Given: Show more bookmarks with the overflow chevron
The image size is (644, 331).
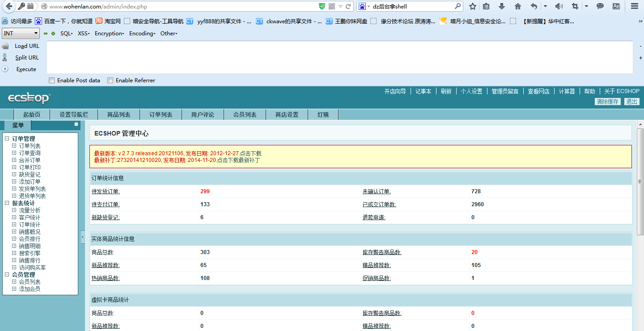Looking at the screenshot, I should (640, 21).
